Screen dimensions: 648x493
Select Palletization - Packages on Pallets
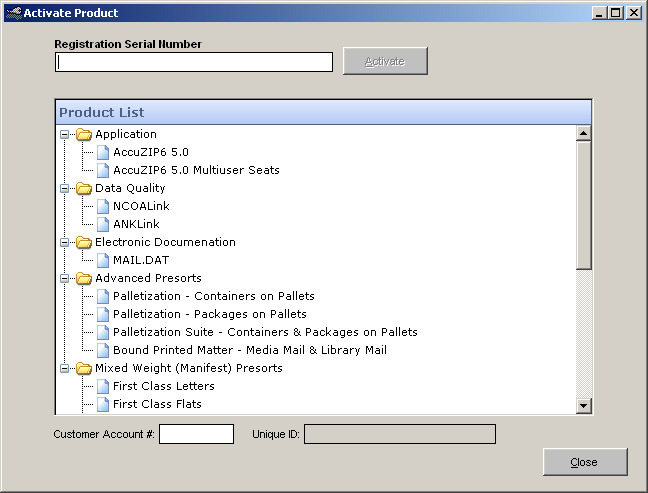pos(210,314)
